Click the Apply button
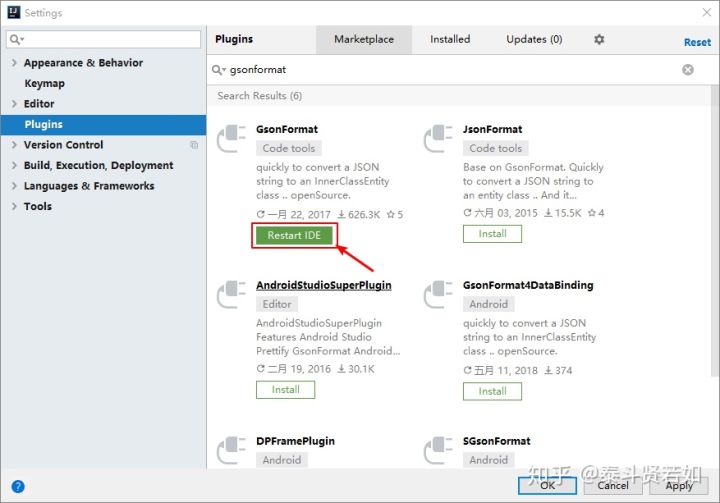720x503 pixels. 679,486
